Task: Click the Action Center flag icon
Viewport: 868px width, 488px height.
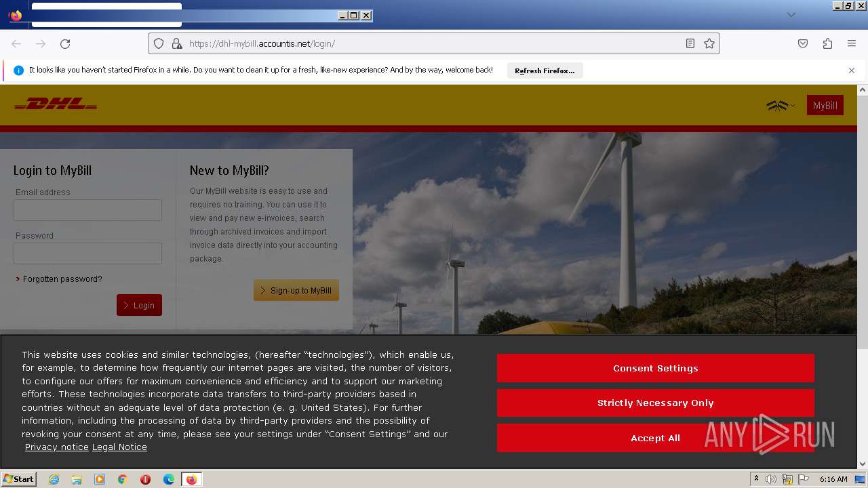Action: click(804, 479)
